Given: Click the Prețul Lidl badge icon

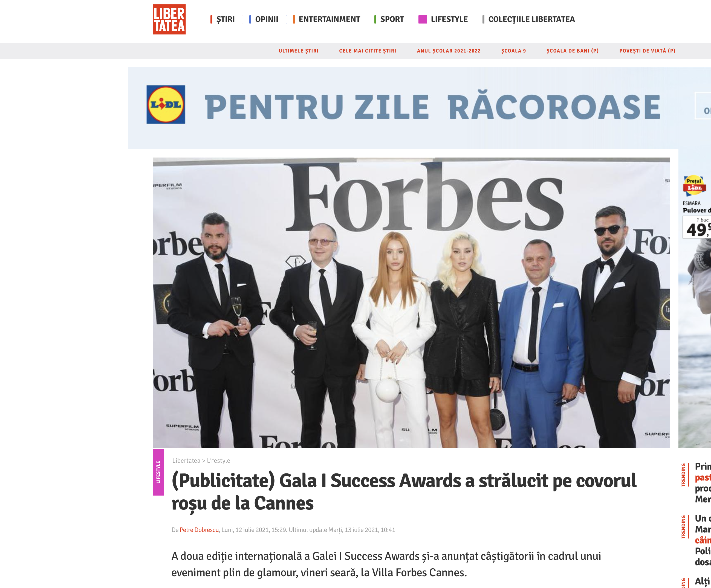Looking at the screenshot, I should point(694,186).
